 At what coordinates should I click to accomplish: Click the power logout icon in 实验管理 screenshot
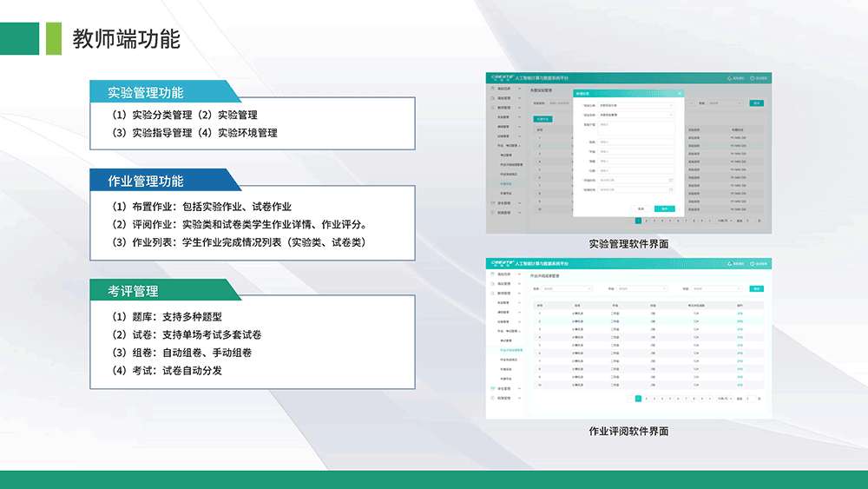(752, 78)
